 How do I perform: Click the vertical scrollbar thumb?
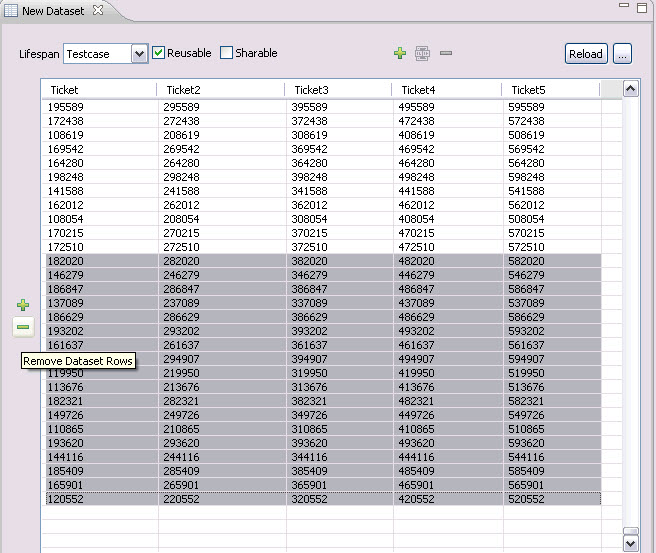click(x=630, y=531)
